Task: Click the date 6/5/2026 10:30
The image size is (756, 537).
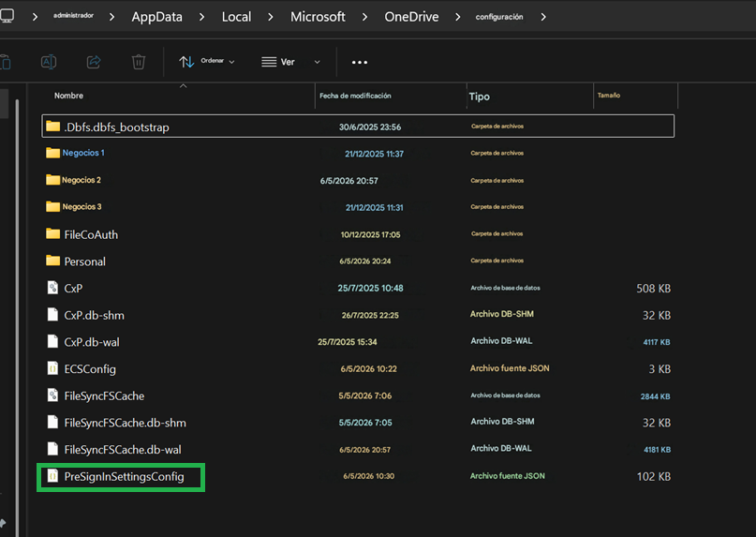Action: 369,476
